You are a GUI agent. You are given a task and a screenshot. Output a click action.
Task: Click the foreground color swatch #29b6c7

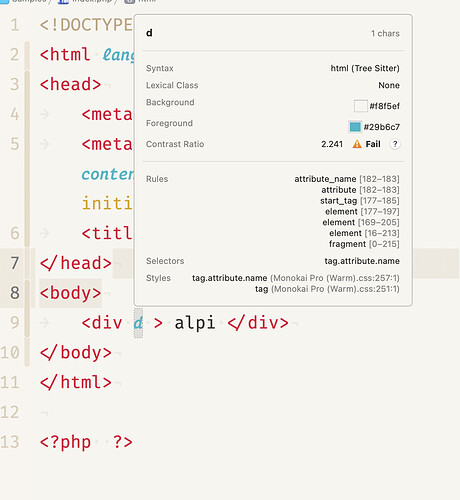(355, 127)
